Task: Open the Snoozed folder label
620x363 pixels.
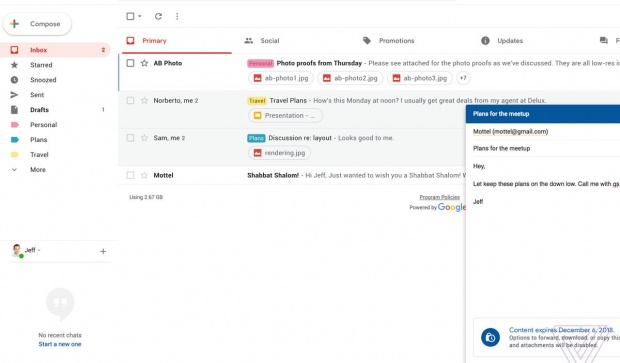Action: click(43, 80)
